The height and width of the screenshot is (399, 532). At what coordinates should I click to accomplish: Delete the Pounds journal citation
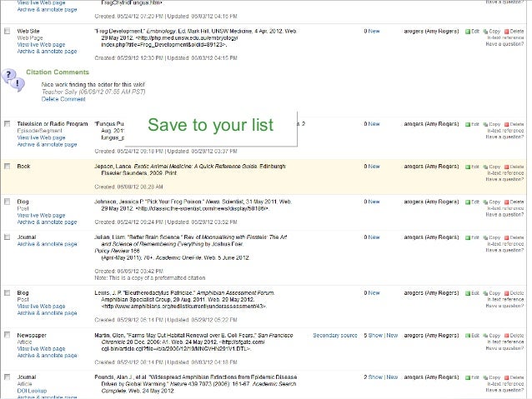pos(514,377)
